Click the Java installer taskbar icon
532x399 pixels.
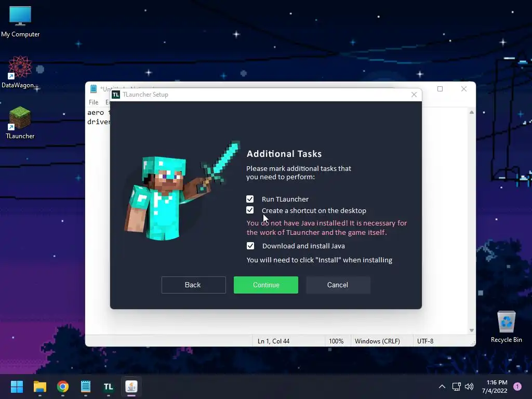131,387
